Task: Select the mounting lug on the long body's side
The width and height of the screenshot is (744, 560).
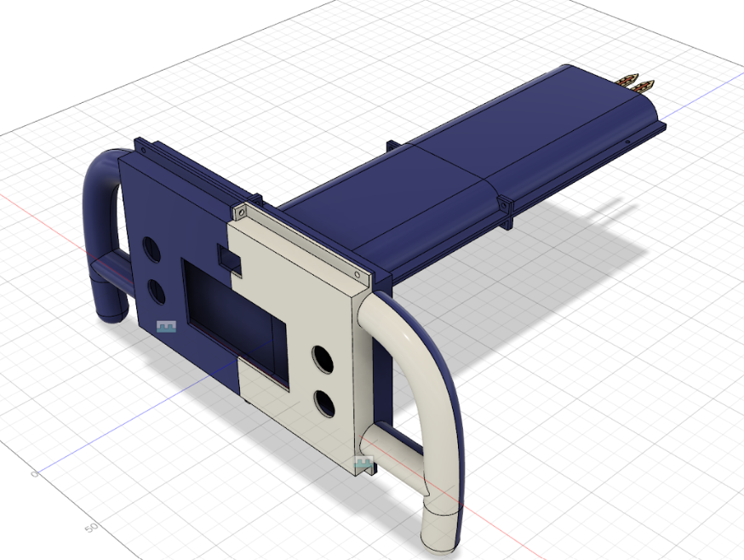Action: 506,209
